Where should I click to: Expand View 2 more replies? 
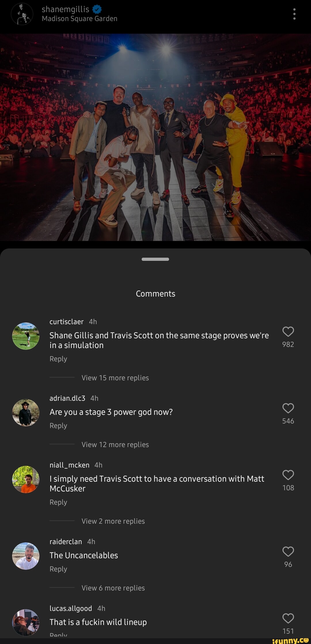pos(113,521)
